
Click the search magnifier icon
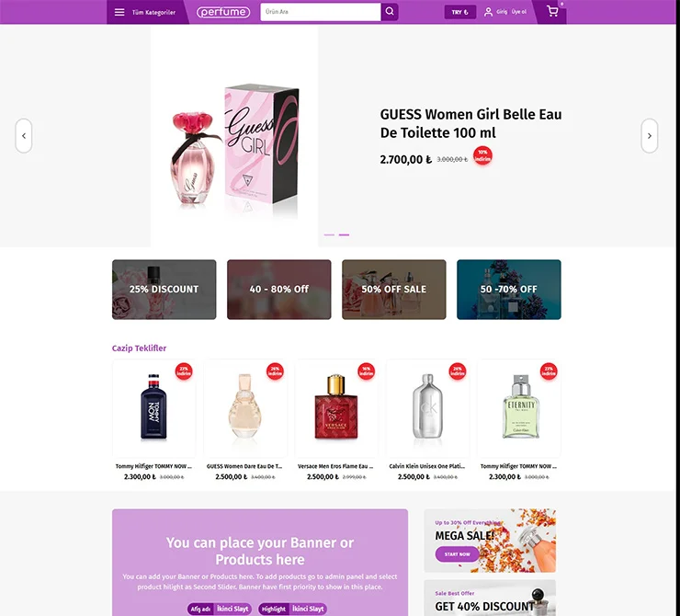390,12
